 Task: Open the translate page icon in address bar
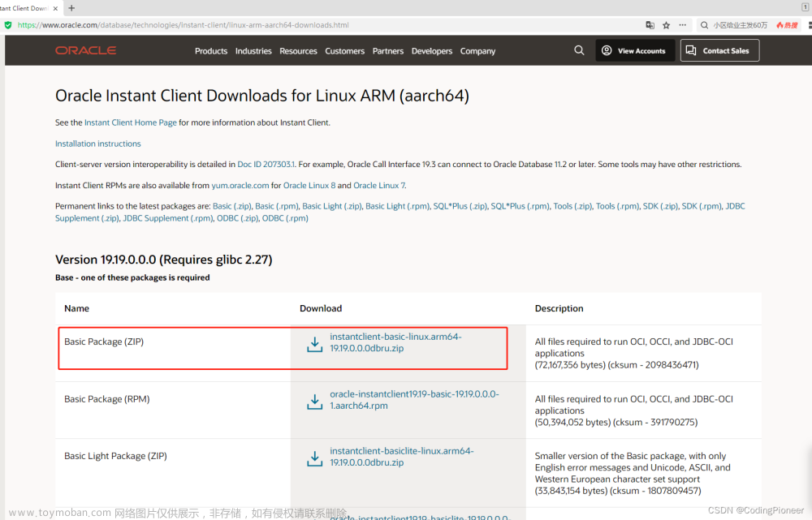(650, 25)
